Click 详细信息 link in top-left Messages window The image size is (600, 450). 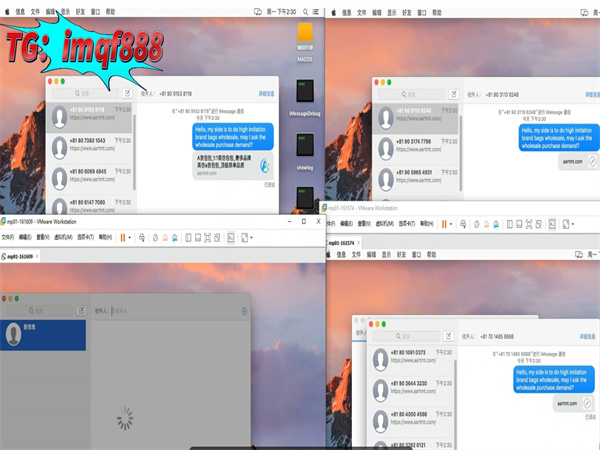click(x=267, y=92)
